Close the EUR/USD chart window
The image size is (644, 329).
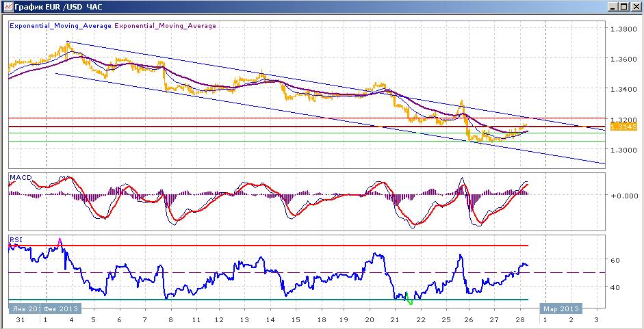click(635, 7)
